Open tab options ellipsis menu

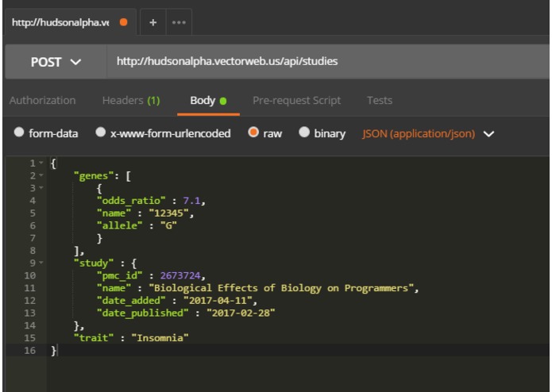pyautogui.click(x=179, y=22)
